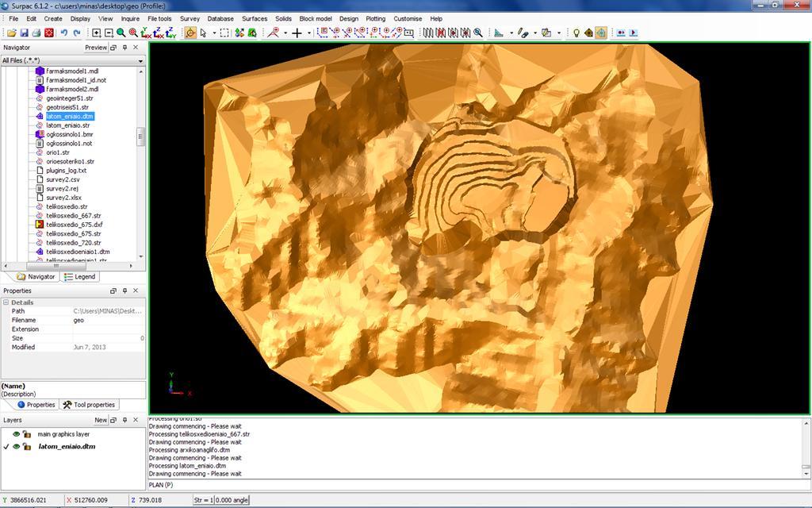This screenshot has width=812, height=508.
Task: Open the Surfaces menu
Action: (255, 19)
